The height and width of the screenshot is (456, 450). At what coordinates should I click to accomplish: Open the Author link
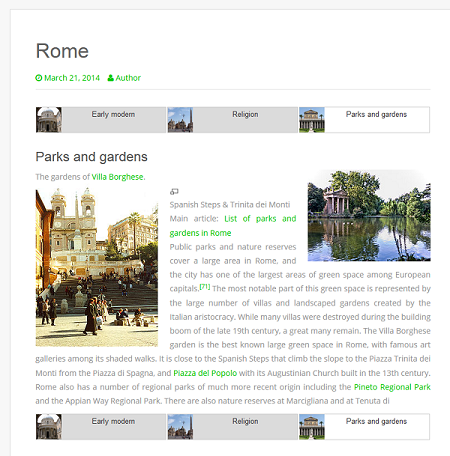click(128, 78)
